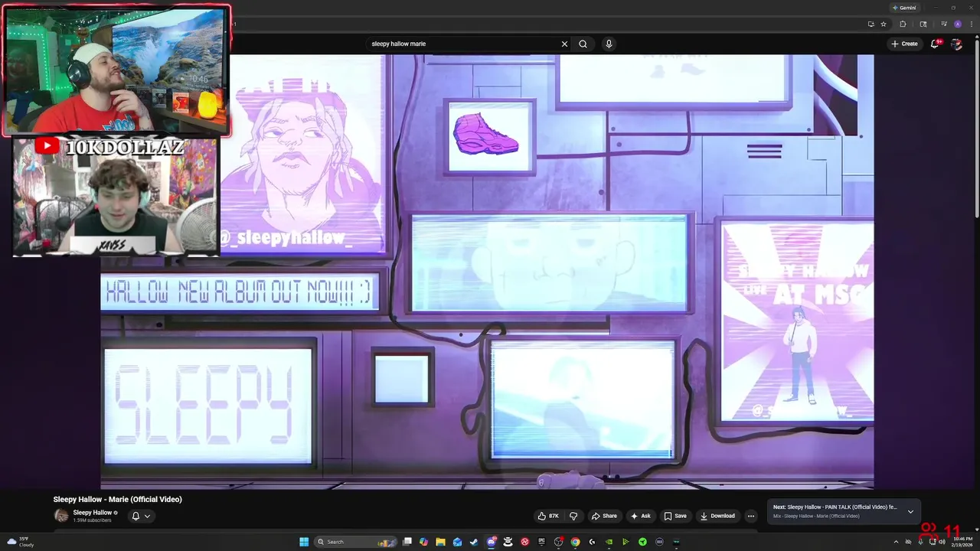Click the YouTube search magnifier button
This screenshot has width=980, height=551.
(583, 44)
